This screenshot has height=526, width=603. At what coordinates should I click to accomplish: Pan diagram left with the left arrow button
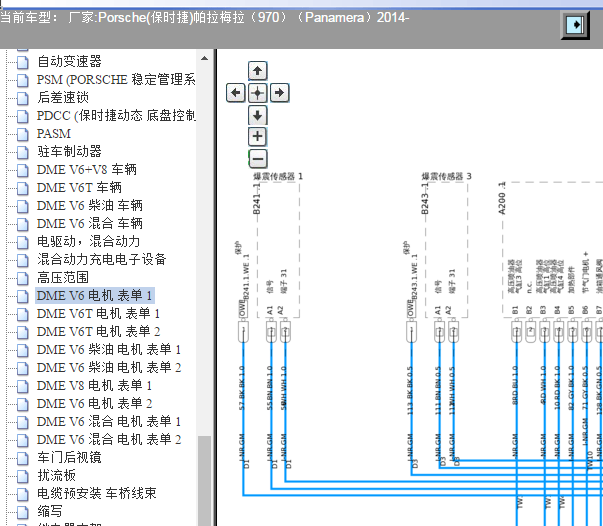235,93
